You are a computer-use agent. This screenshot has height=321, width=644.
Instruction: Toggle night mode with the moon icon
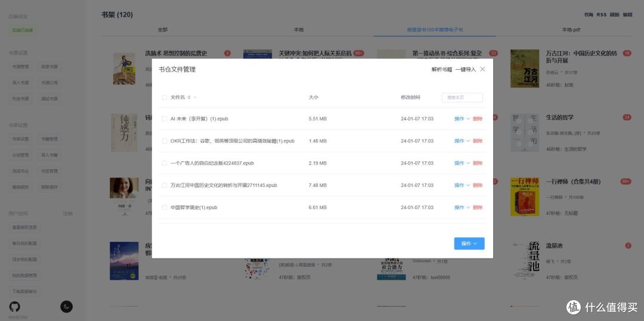(x=67, y=306)
